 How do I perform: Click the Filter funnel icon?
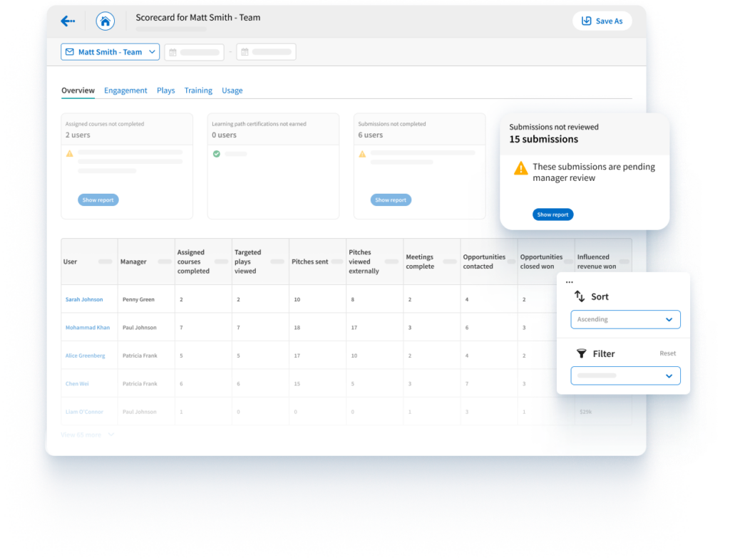point(582,353)
